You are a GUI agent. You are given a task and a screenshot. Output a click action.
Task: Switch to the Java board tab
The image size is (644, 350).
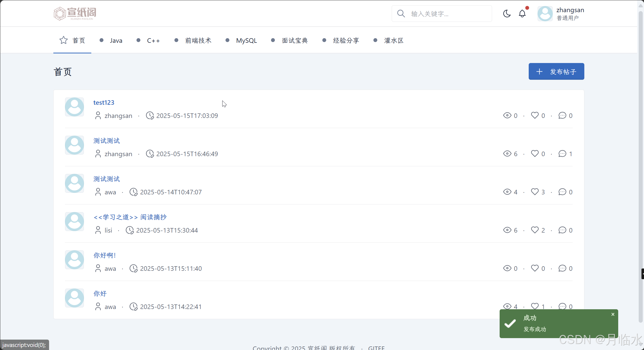click(x=116, y=40)
